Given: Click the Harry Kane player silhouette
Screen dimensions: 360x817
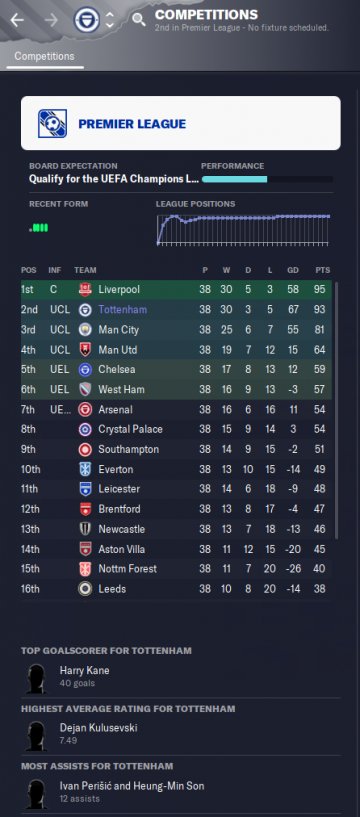Looking at the screenshot, I should coord(36,678).
